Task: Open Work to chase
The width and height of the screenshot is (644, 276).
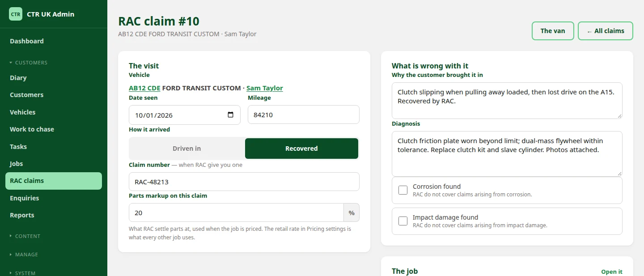Action: (x=54, y=129)
